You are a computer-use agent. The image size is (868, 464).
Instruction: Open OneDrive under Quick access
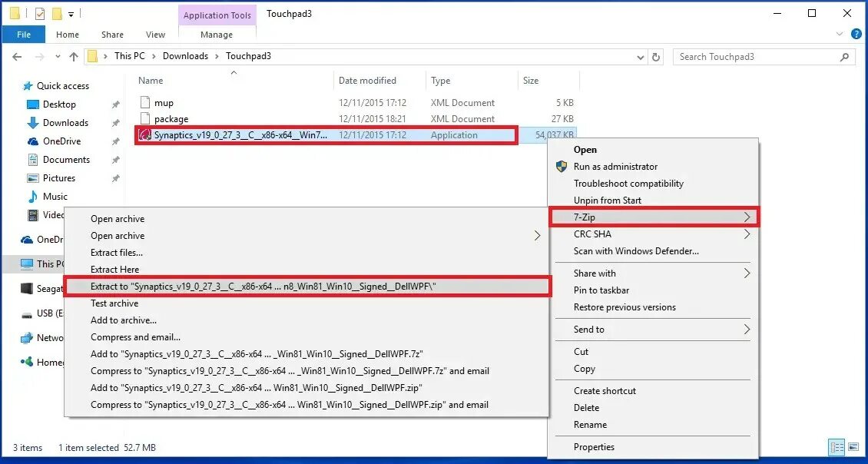pyautogui.click(x=61, y=141)
